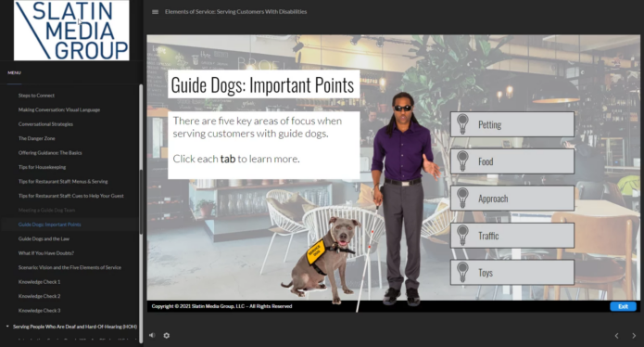The image size is (644, 347).
Task: Open Knowledge Check 1
Action: point(39,282)
